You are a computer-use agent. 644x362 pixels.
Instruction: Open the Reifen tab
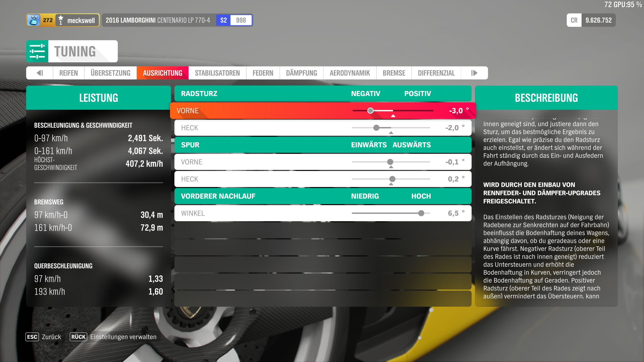click(x=68, y=73)
